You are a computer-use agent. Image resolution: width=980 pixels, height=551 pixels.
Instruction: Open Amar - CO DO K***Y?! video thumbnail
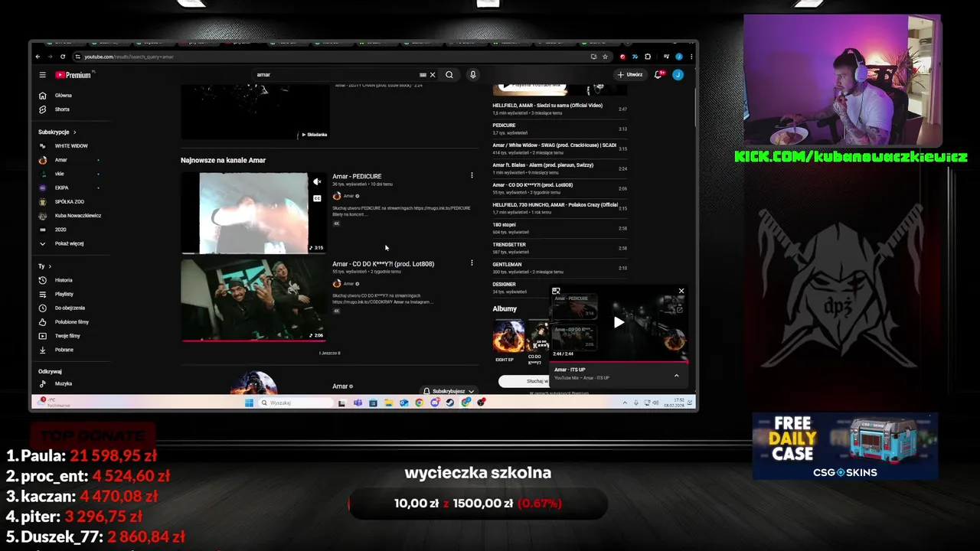click(253, 298)
